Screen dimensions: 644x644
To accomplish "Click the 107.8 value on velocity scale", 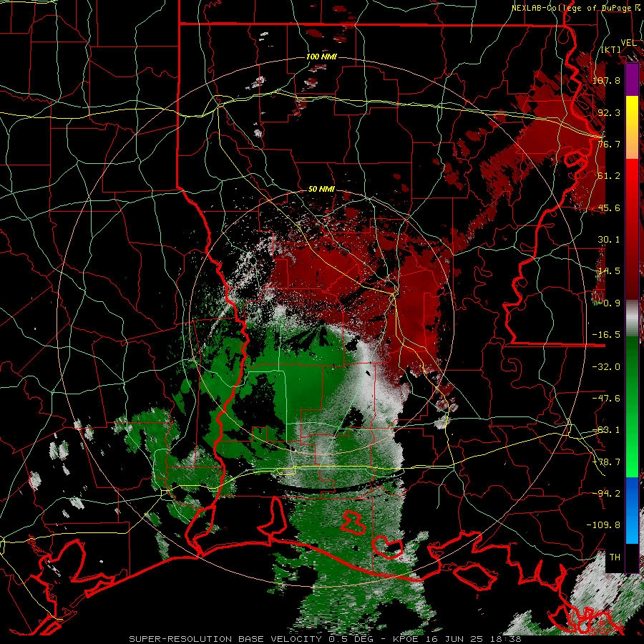I will [x=606, y=80].
